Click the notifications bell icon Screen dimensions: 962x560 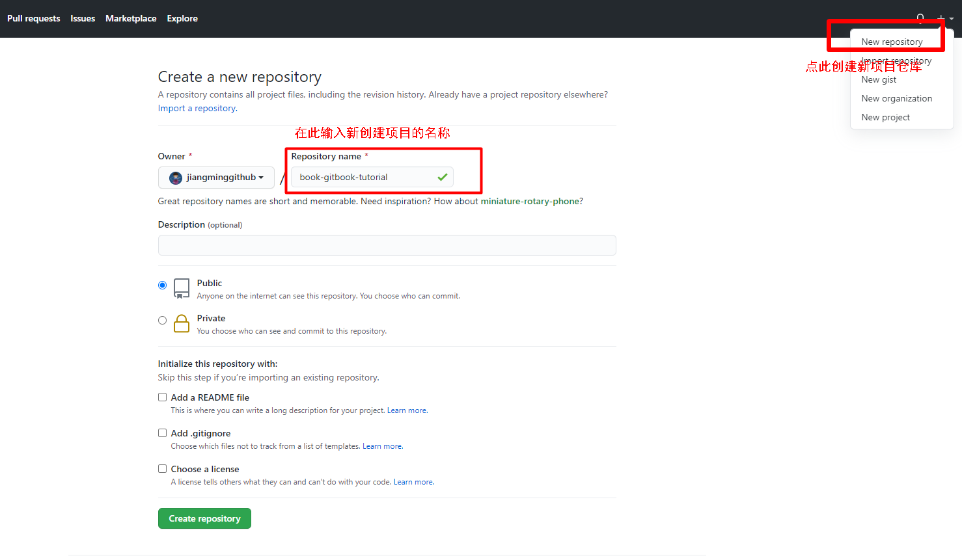click(x=920, y=18)
